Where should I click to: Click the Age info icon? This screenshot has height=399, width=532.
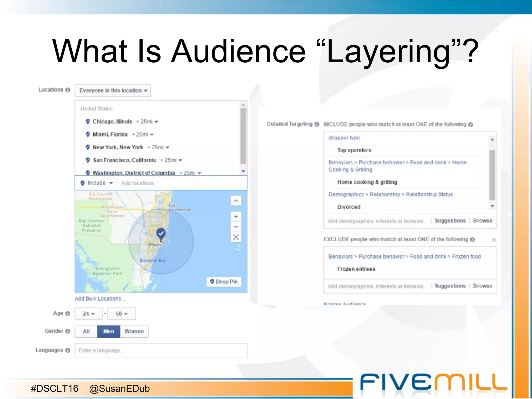pyautogui.click(x=68, y=314)
